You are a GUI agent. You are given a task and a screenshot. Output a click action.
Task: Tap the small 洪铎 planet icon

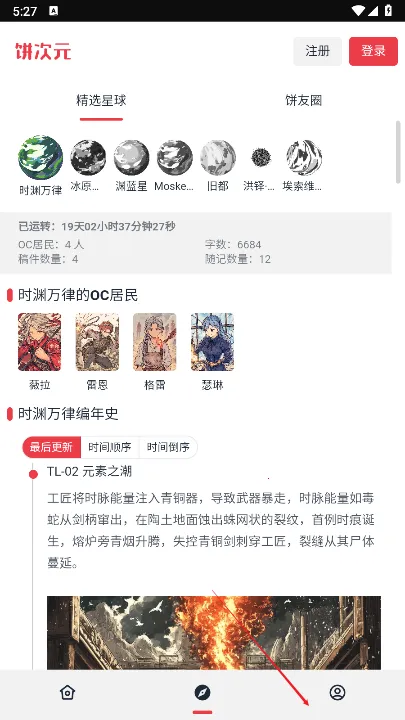tap(261, 158)
